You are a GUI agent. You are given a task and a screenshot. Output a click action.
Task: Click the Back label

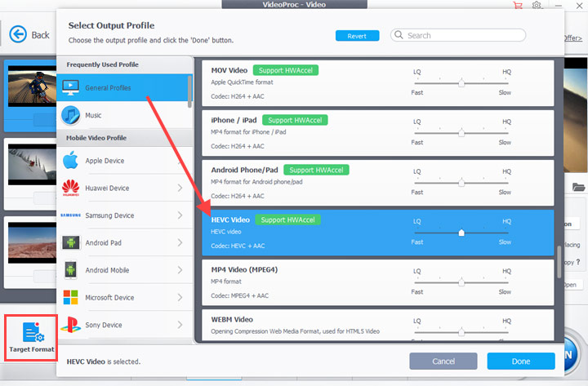point(40,35)
